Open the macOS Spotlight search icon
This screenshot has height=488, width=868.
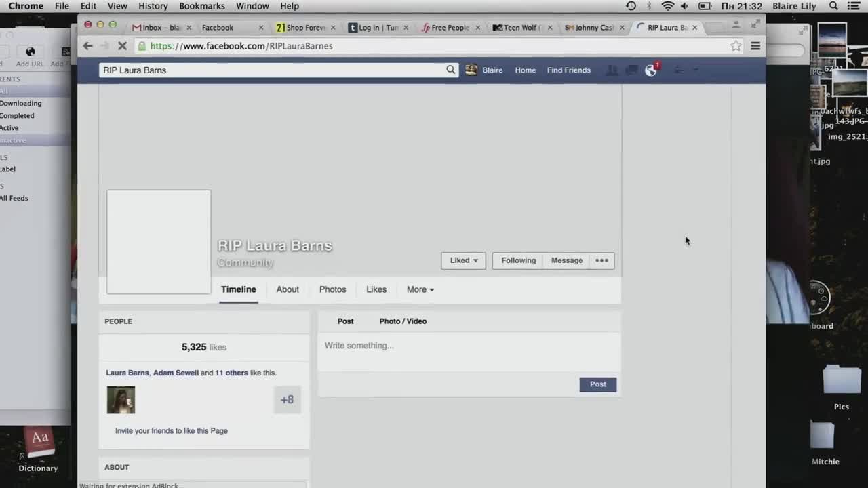[833, 6]
